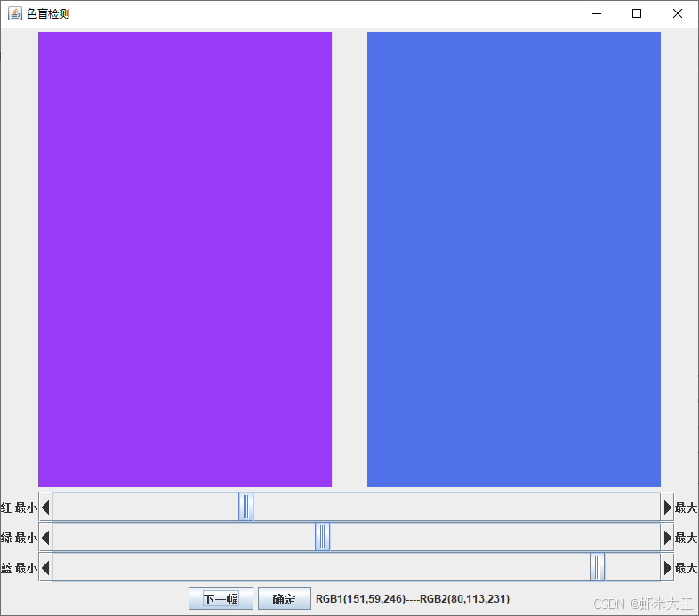Screen dimensions: 699x616
Task: Click the RGB1(151,59,246) readout text
Action: (x=361, y=598)
